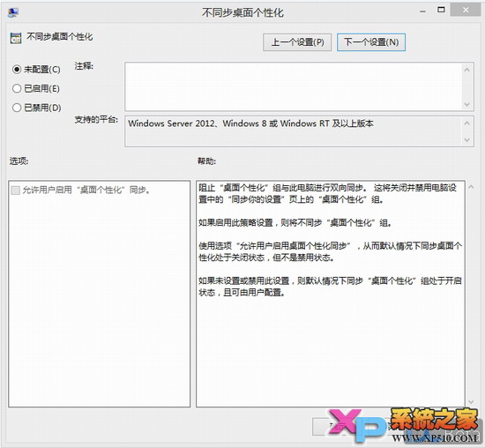Click the title bar system icon
The width and height of the screenshot is (485, 448).
[x=13, y=12]
